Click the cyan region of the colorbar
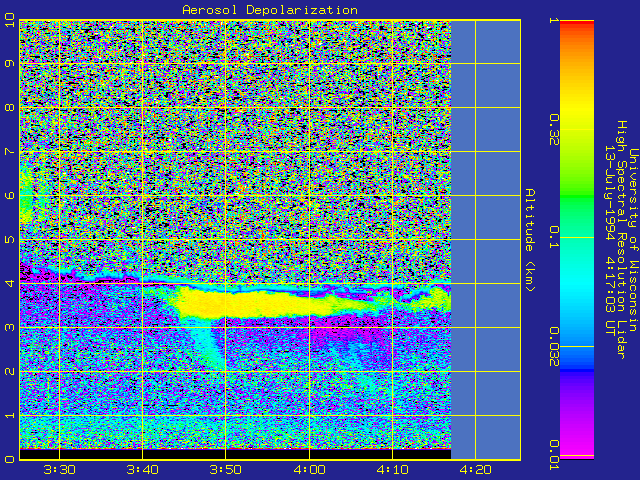 577,282
